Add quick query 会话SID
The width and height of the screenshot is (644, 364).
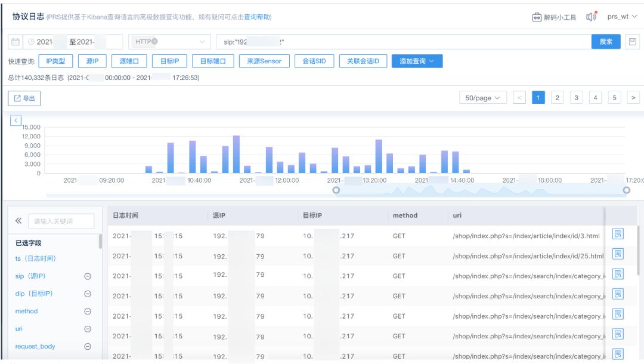click(314, 61)
